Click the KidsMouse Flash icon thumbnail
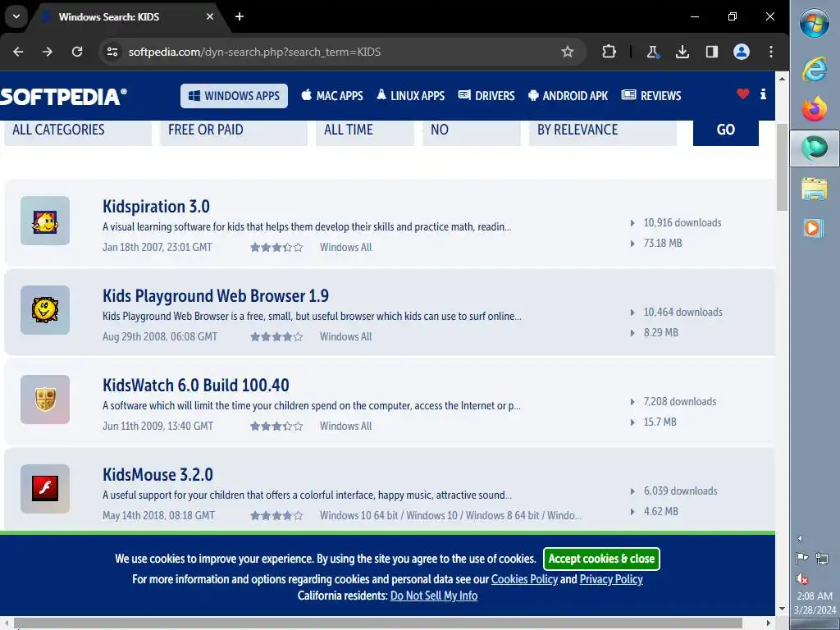840x630 pixels. click(45, 489)
